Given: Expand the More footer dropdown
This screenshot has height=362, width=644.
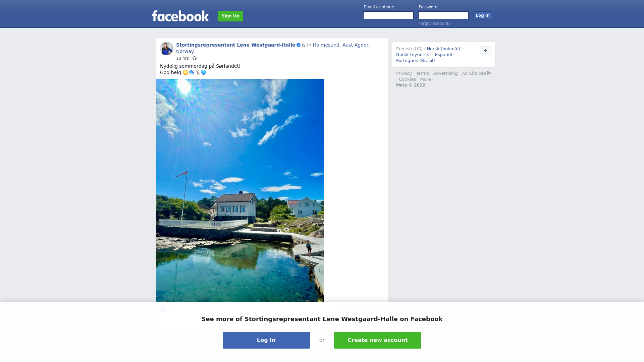Looking at the screenshot, I should [x=427, y=79].
